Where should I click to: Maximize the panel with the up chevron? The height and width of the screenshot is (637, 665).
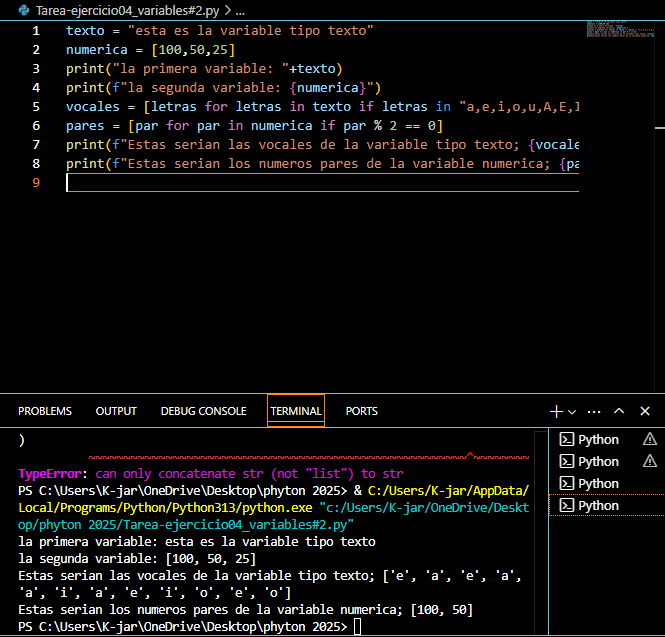coord(619,411)
